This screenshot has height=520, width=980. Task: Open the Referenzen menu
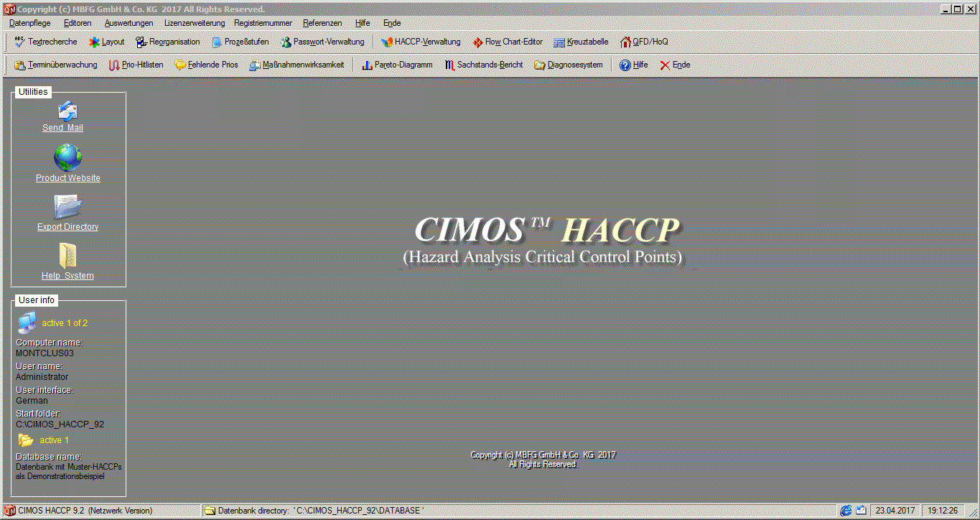pyautogui.click(x=322, y=23)
